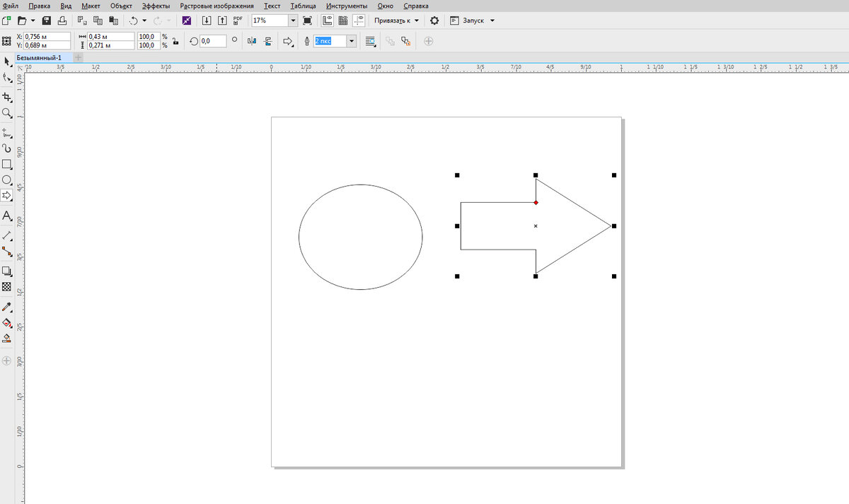Click the red diamond glyph node on arrow
Viewport: 849px width, 504px height.
click(536, 203)
